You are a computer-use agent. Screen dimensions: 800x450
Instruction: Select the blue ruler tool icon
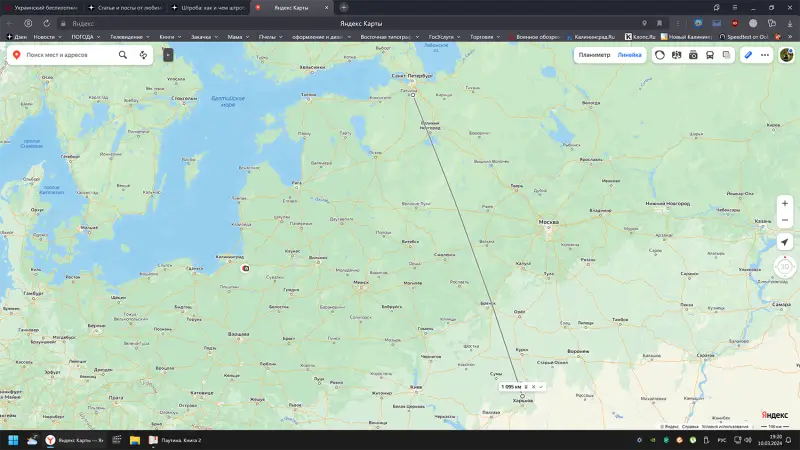click(x=747, y=55)
